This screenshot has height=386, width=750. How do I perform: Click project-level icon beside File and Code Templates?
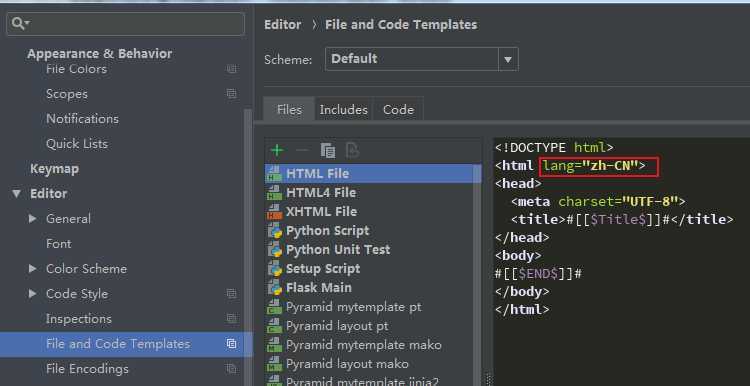click(232, 344)
